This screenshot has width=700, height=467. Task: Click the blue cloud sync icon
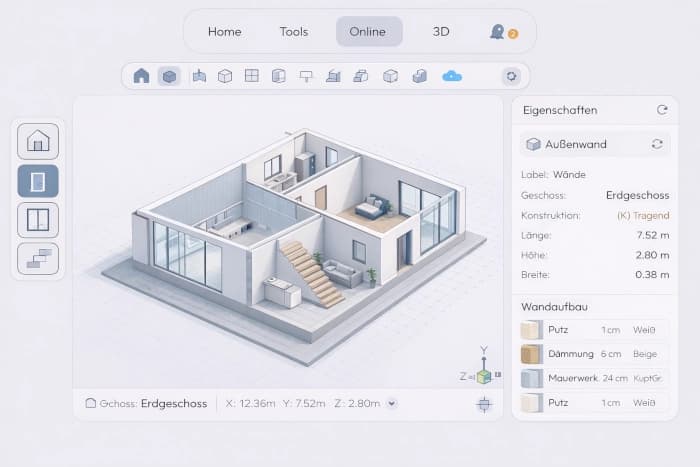tap(452, 76)
